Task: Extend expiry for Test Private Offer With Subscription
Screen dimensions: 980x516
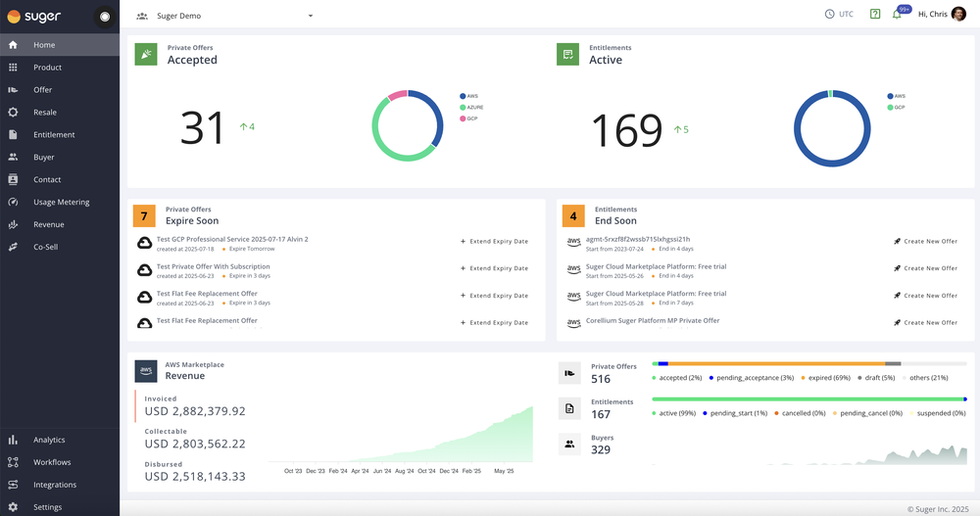Action: [x=494, y=268]
